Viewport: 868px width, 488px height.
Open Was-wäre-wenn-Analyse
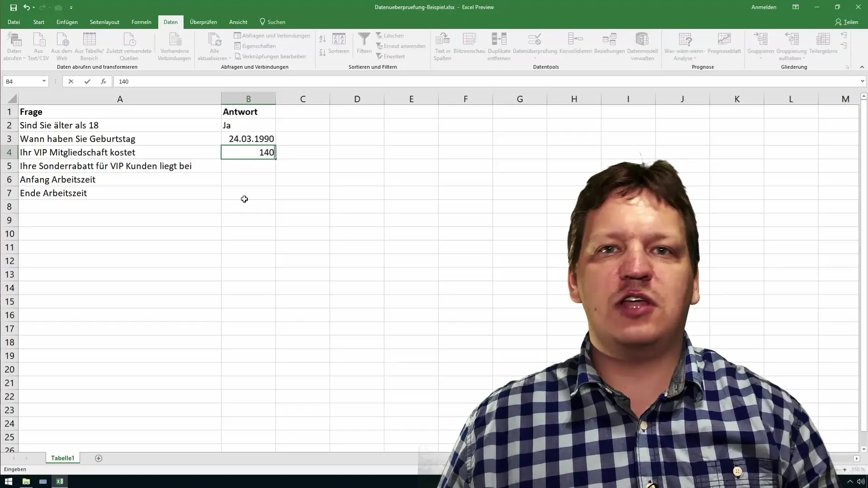pos(685,46)
